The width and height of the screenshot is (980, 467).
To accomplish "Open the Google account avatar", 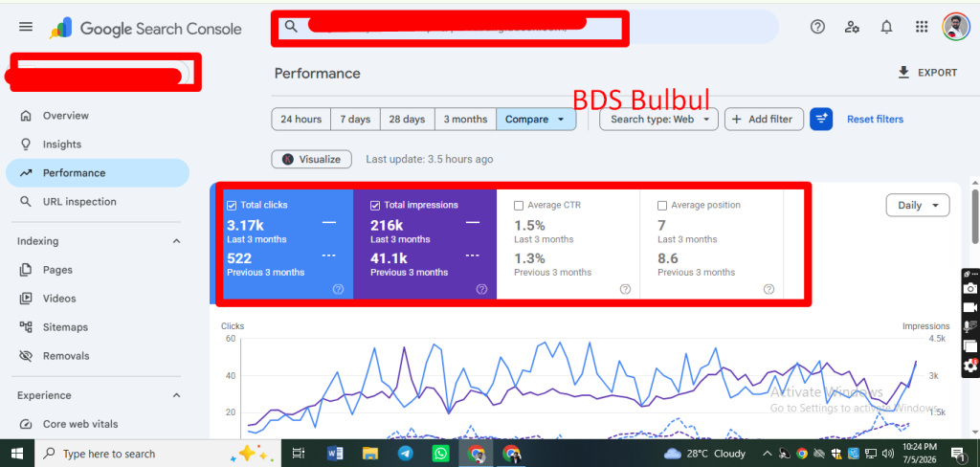I will click(956, 27).
